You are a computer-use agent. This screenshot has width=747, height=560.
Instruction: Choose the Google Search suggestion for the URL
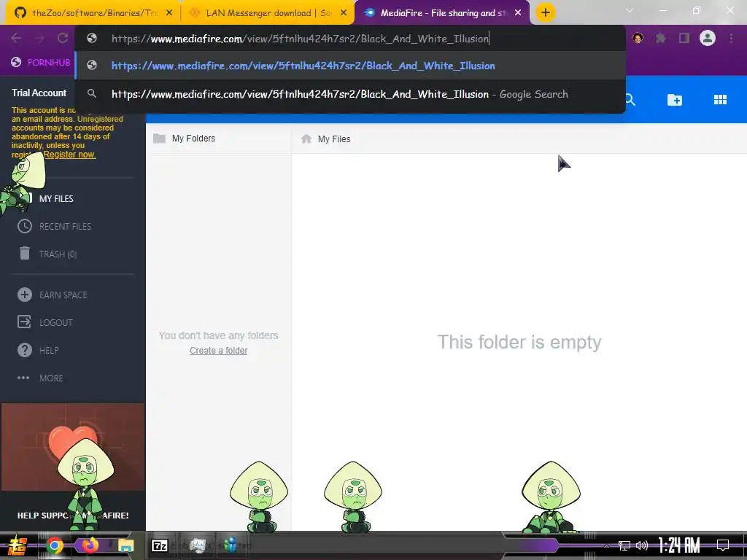click(x=350, y=94)
